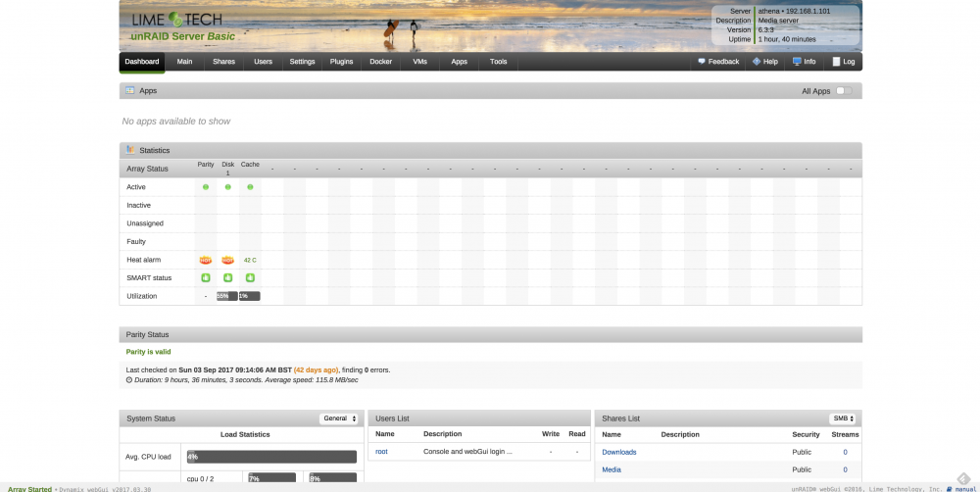Viewport: 980px width, 492px height.
Task: Click the Statistics panel chart icon
Action: [130, 150]
